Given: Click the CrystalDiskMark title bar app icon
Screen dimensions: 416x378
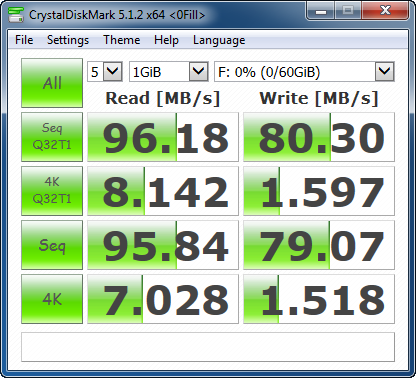Looking at the screenshot, I should [15, 15].
